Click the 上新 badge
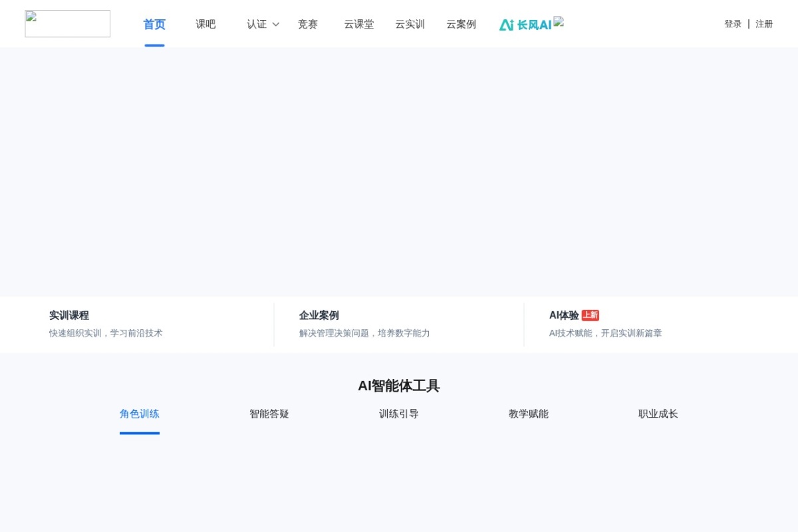Screen dimensions: 798x532 591,315
